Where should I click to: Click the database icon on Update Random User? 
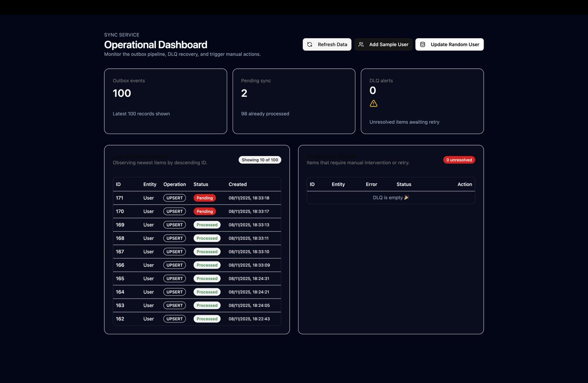click(423, 44)
